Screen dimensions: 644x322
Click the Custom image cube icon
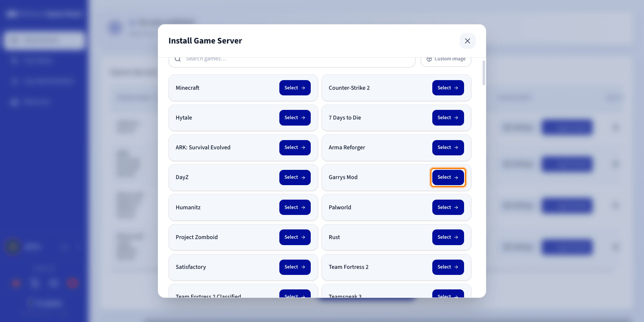click(x=429, y=59)
